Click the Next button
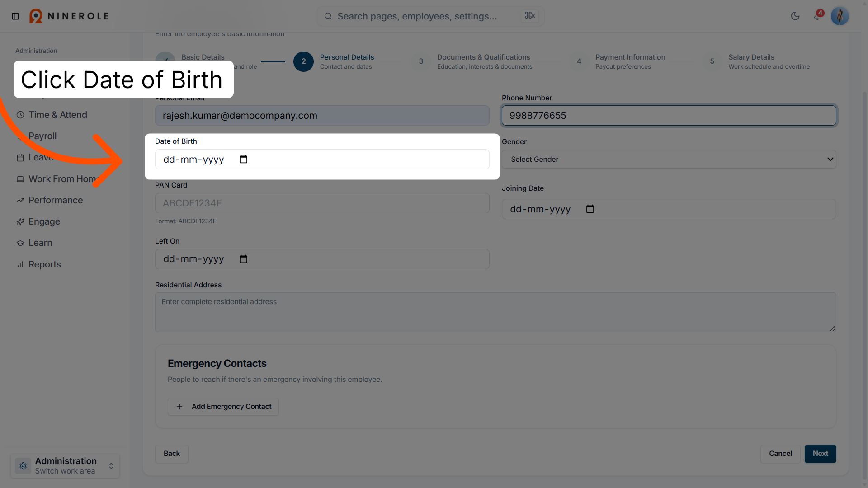 (820, 454)
